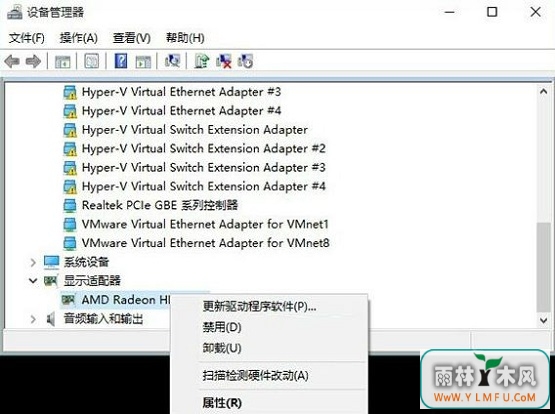Minimize the Device Manager window
This screenshot has height=414, width=555.
click(x=450, y=12)
